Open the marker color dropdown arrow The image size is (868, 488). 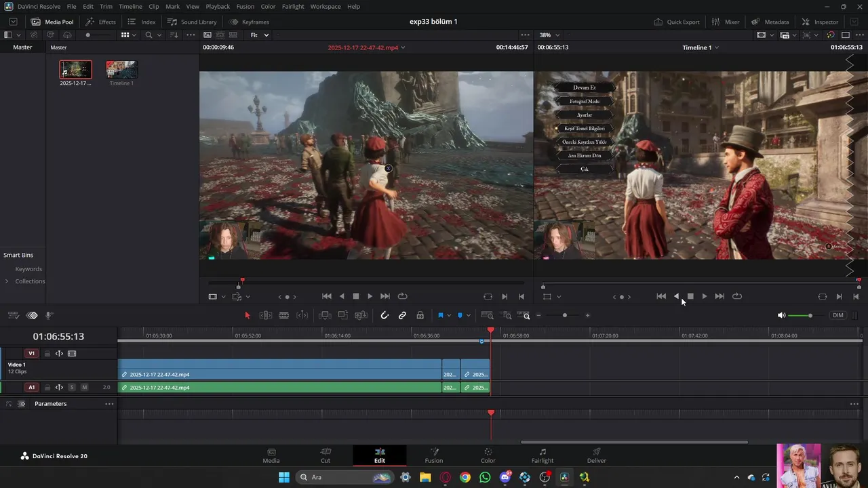click(x=469, y=315)
